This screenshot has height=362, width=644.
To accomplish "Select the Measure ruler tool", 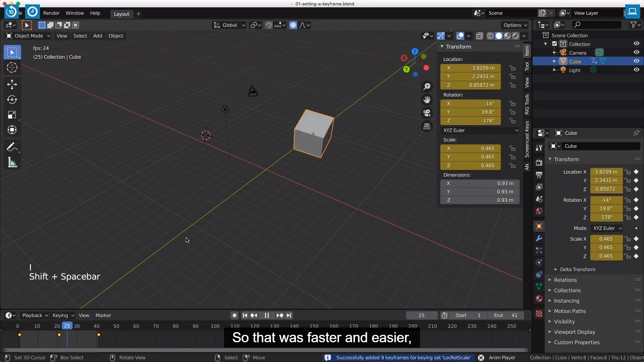I will (x=12, y=163).
